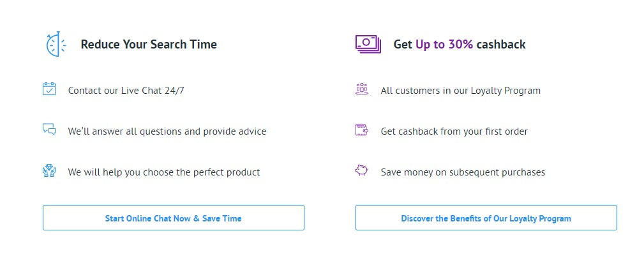This screenshot has width=644, height=254.
Task: Click the Get Up to 30% cashback heading
Action: [x=460, y=45]
